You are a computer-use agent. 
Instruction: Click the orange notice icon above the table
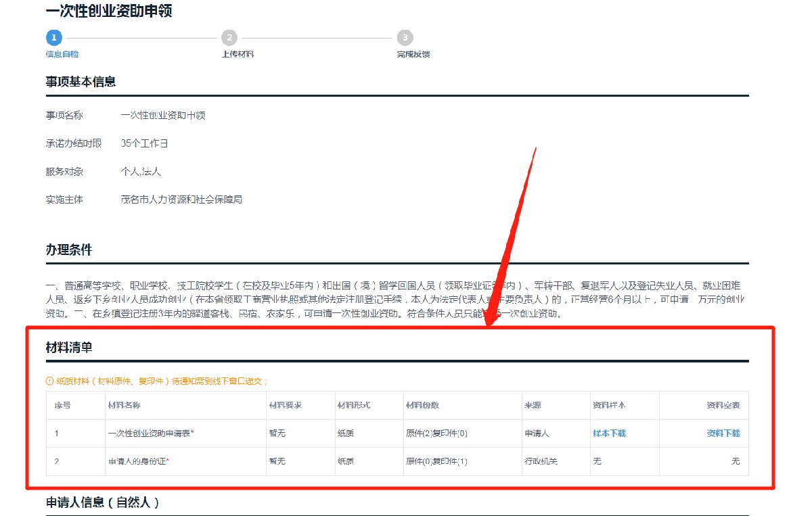click(49, 381)
